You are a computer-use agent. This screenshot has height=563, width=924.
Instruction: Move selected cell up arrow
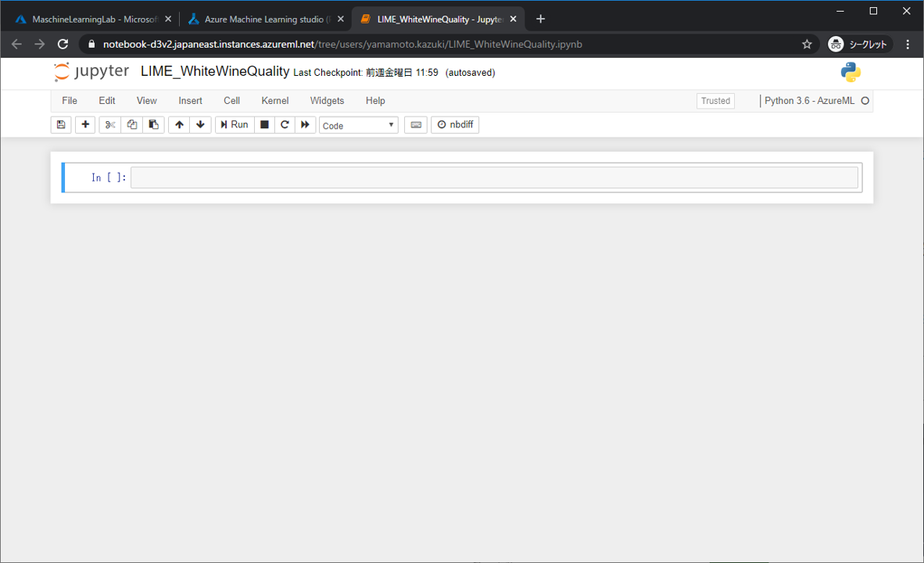[x=180, y=124]
